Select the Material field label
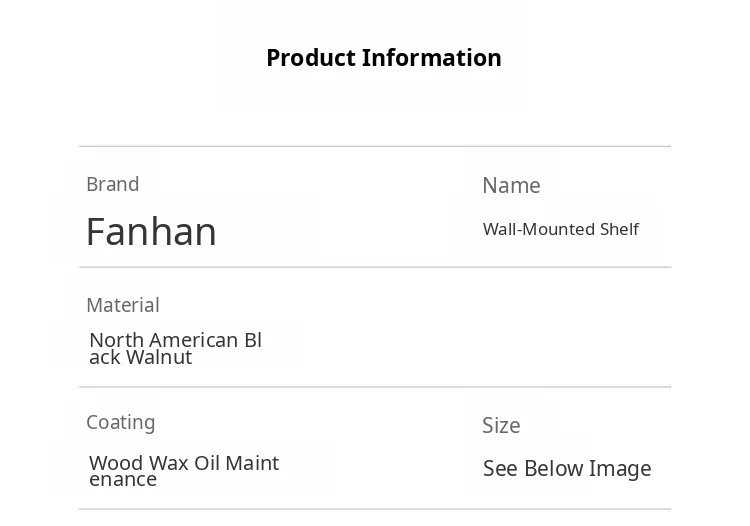750x526 pixels. pos(123,305)
